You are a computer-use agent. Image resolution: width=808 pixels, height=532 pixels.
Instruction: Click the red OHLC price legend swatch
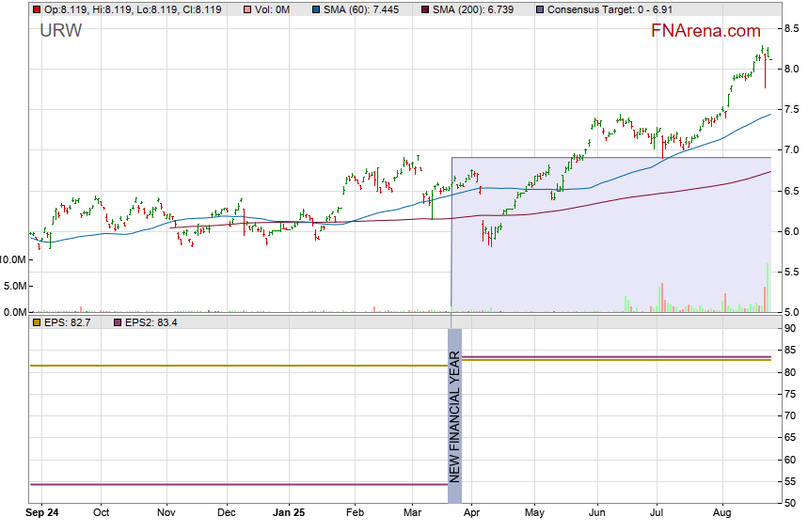[x=36, y=9]
